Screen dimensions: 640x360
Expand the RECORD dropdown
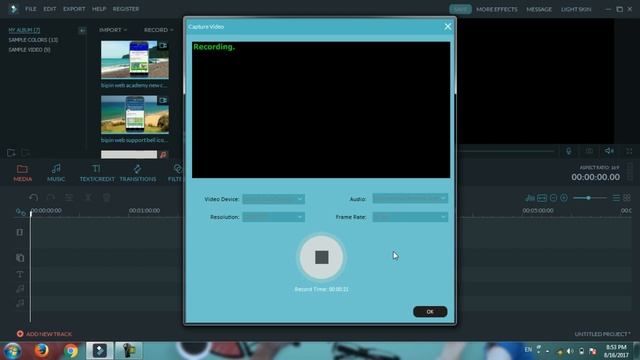(x=158, y=30)
